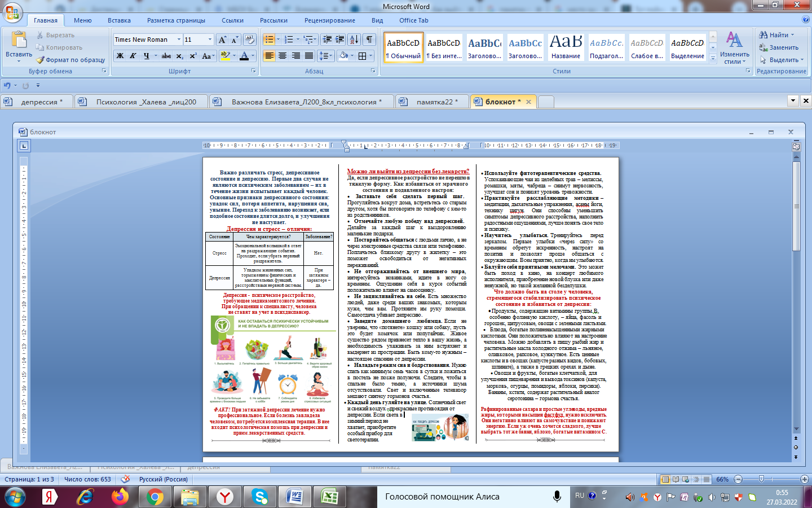The image size is (812, 508).
Task: Apply strikethrough to selected text
Action: (x=166, y=56)
